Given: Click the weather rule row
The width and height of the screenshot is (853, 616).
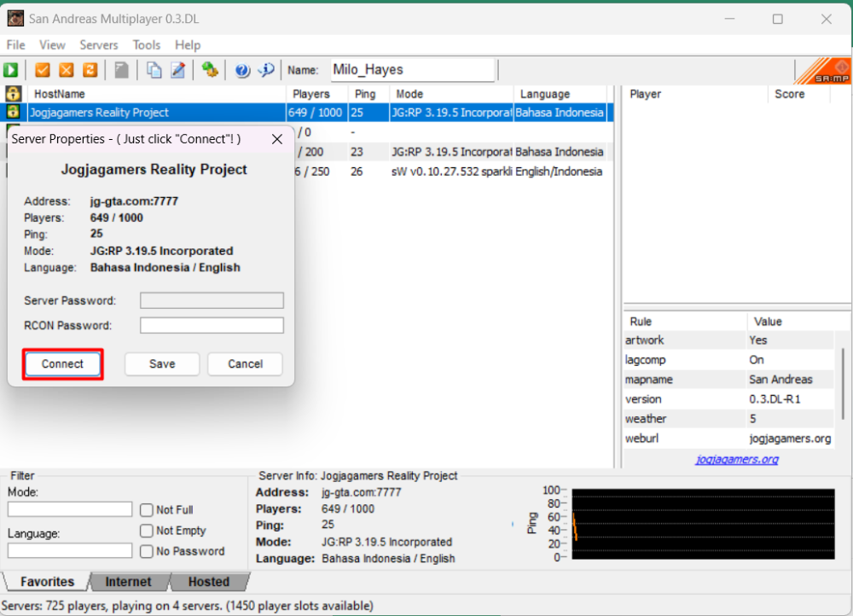Looking at the screenshot, I should 728,418.
